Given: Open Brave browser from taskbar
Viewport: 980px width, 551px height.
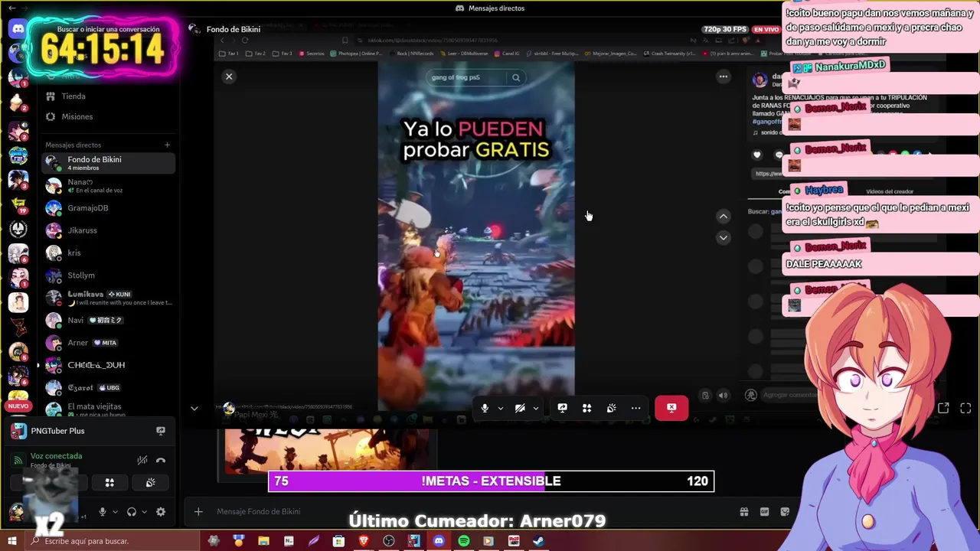Looking at the screenshot, I should [364, 541].
